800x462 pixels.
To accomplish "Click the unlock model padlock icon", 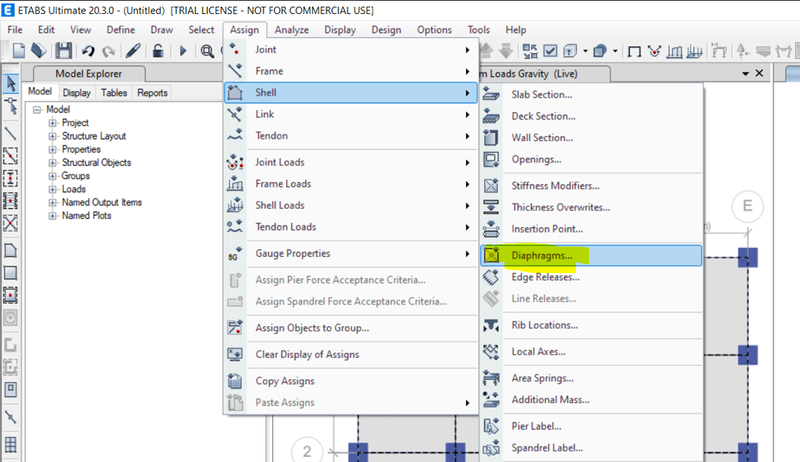I will point(158,50).
